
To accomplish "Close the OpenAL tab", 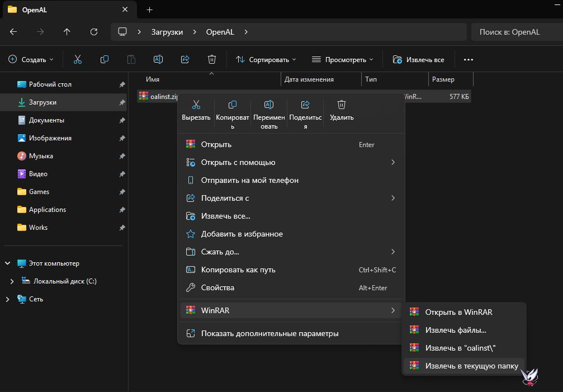I will pos(125,10).
